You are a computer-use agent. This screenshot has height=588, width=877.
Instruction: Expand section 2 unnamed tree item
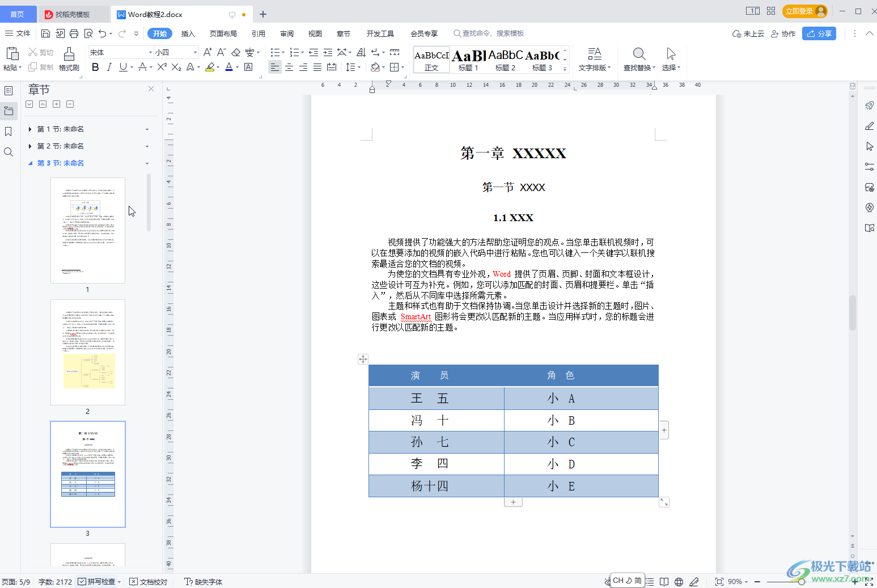tap(30, 146)
